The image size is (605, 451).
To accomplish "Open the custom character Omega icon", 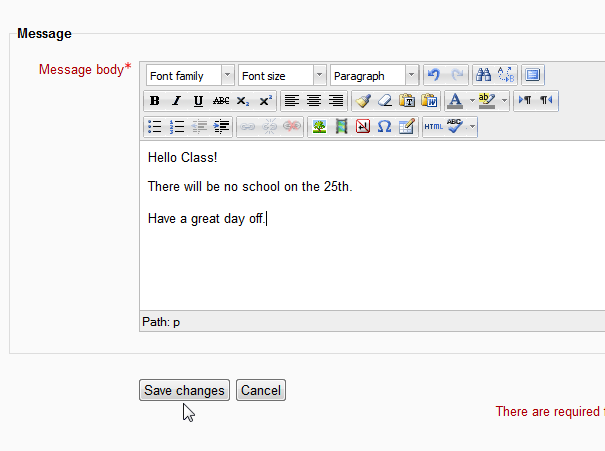I will [384, 127].
